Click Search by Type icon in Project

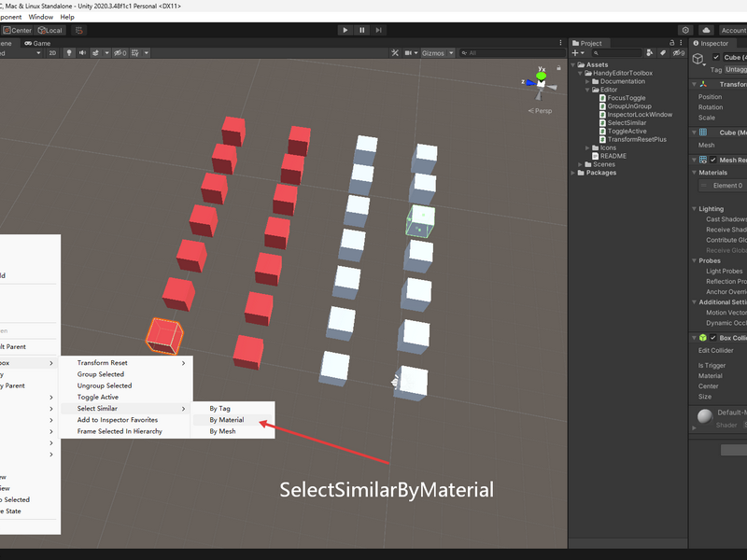click(649, 53)
